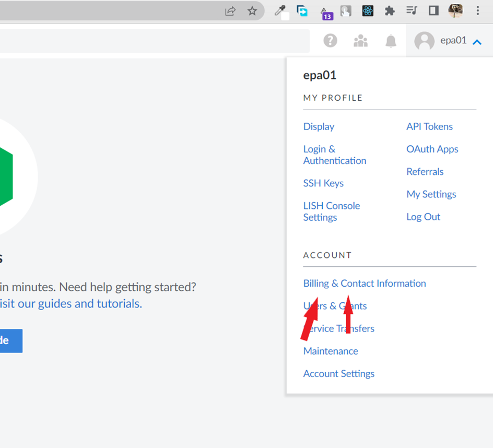Open the notifications bell icon
Viewport: 493px width, 448px height.
[x=391, y=41]
